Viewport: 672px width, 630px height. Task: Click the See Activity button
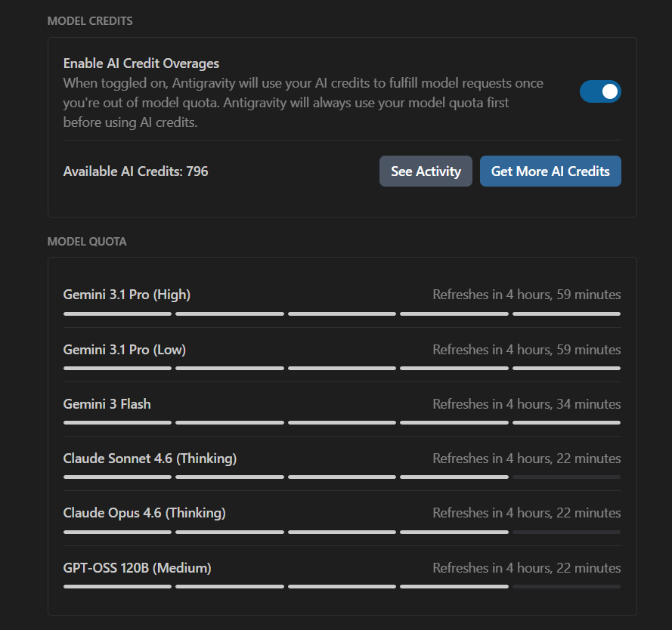tap(426, 171)
